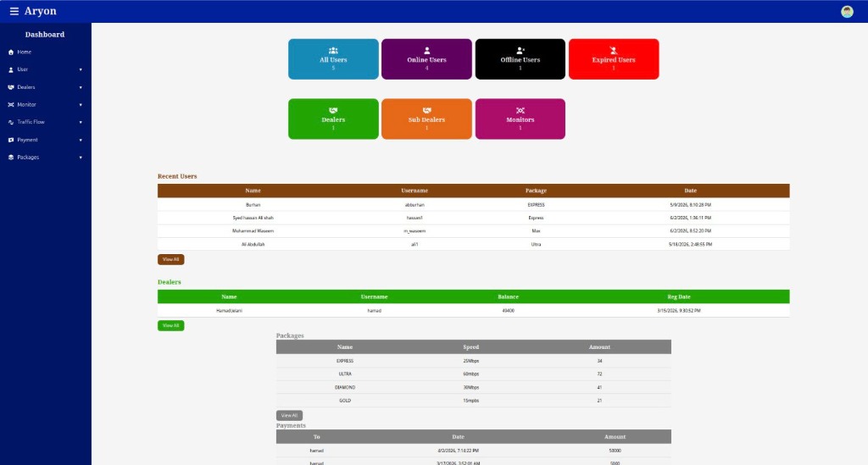Click payment amount 50000

(615, 451)
